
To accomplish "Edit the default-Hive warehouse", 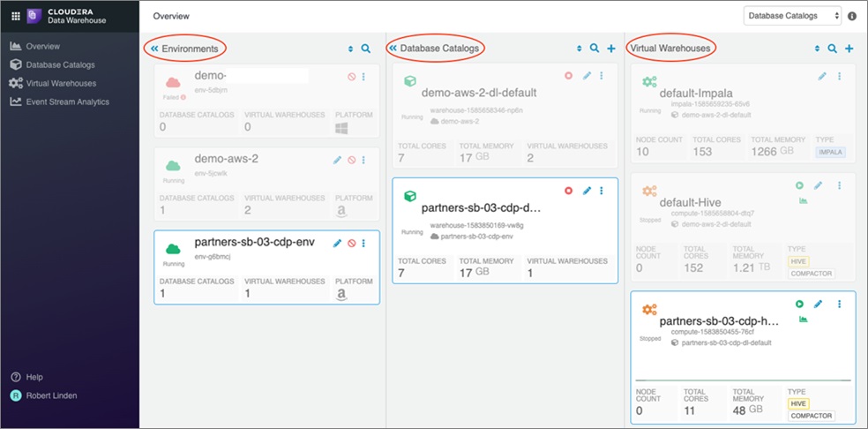I will coord(819,185).
